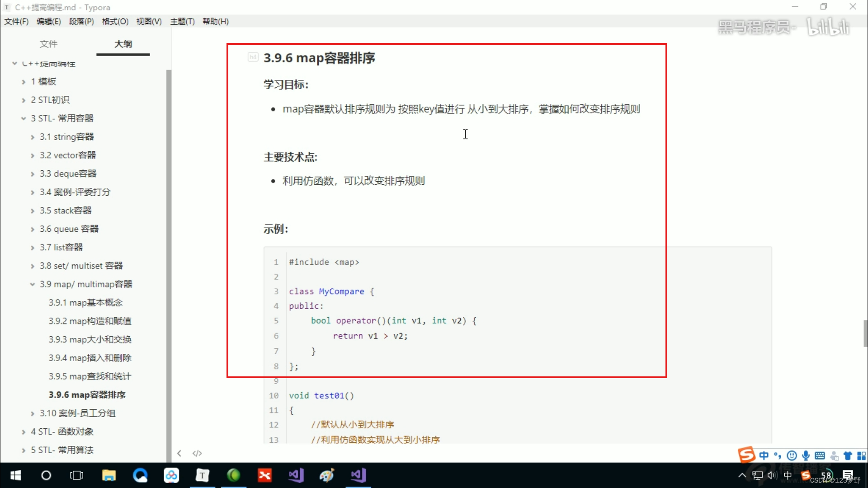Click the 58% progress ring in the tray

point(827,475)
